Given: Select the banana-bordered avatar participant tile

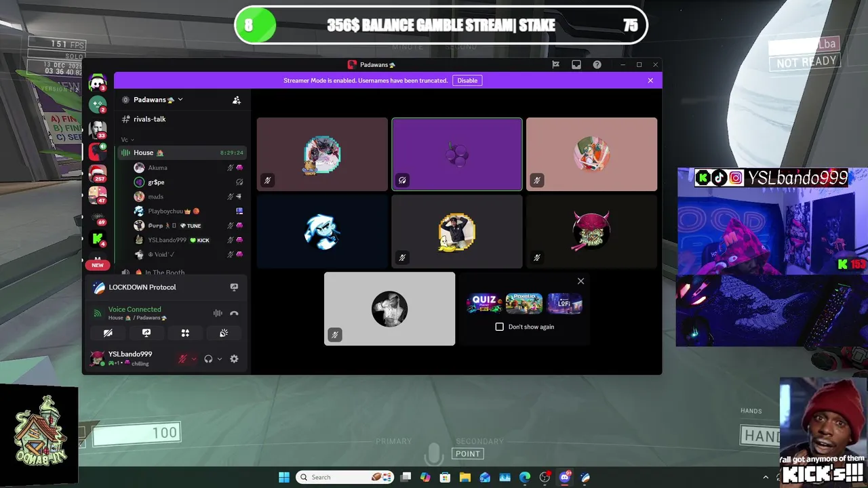Looking at the screenshot, I should pos(457,232).
